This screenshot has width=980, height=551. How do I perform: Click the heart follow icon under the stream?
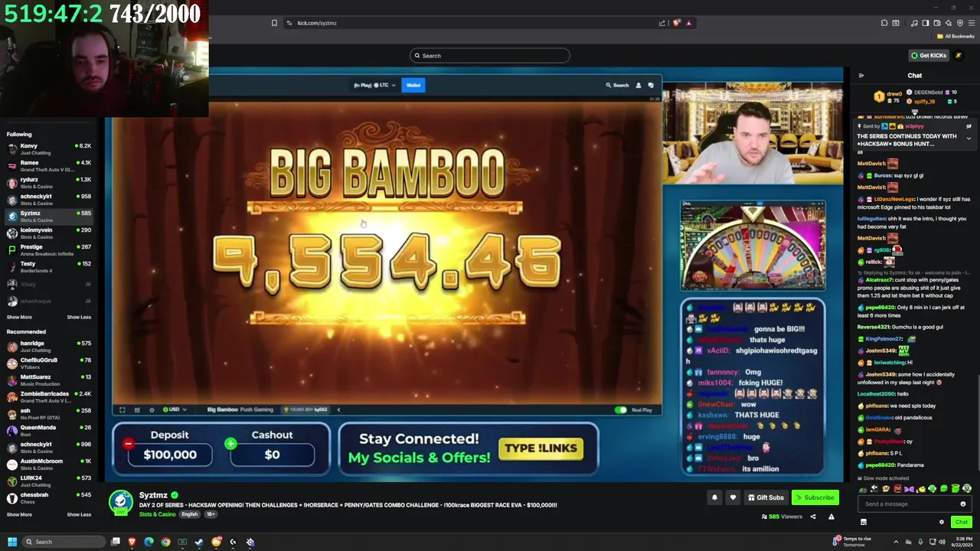[733, 497]
